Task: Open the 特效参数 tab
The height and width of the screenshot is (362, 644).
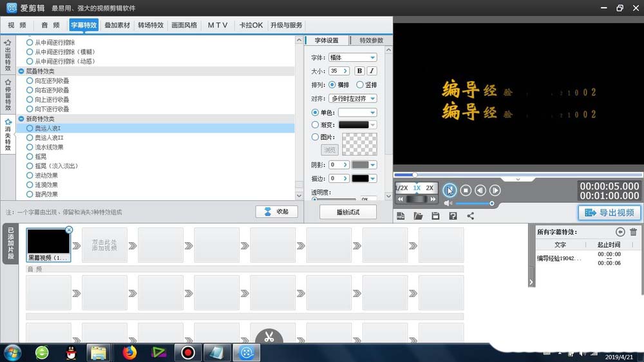Action: pyautogui.click(x=372, y=41)
